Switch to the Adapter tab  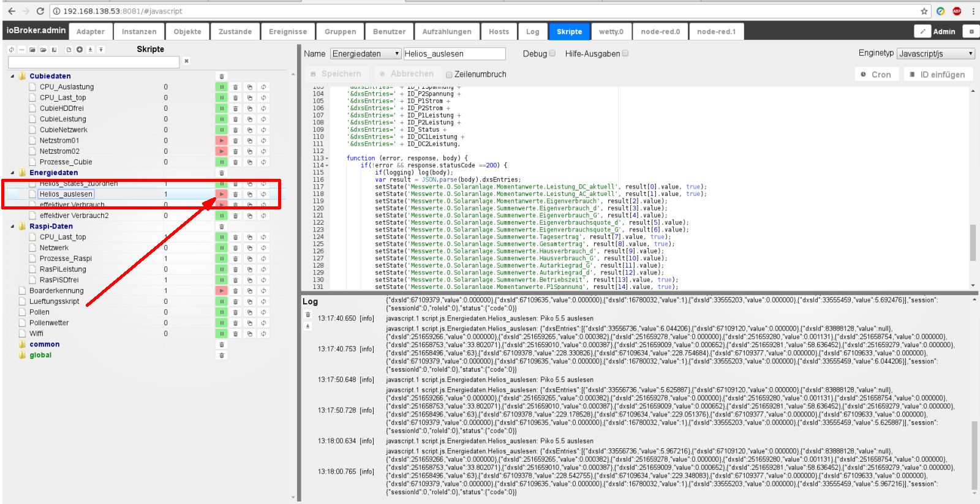point(91,32)
